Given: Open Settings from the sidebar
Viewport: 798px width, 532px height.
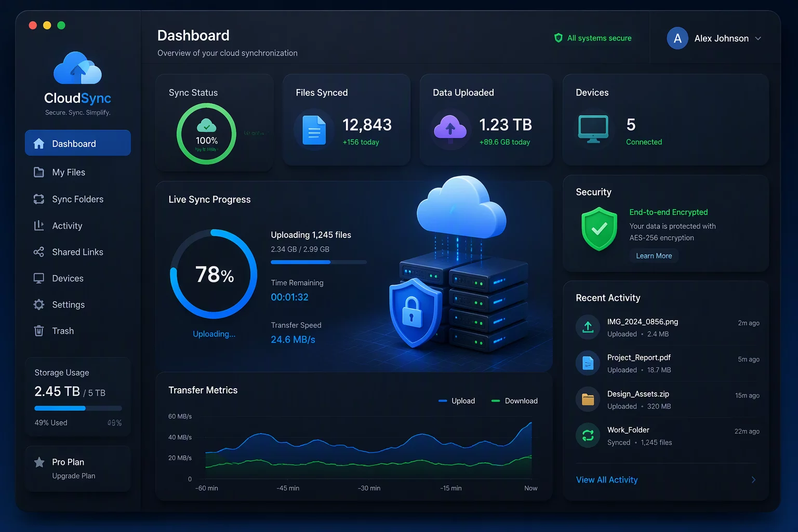Looking at the screenshot, I should coord(68,304).
